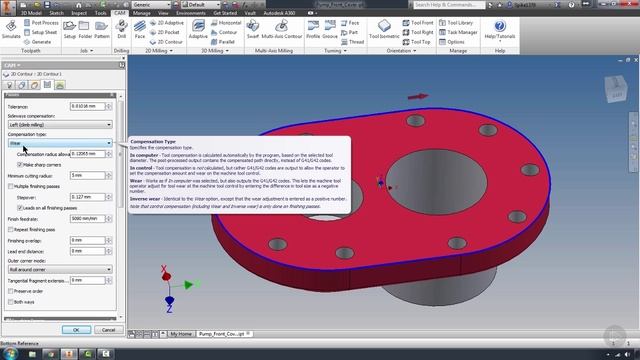
Task: Open the Tool Library
Action: [456, 23]
